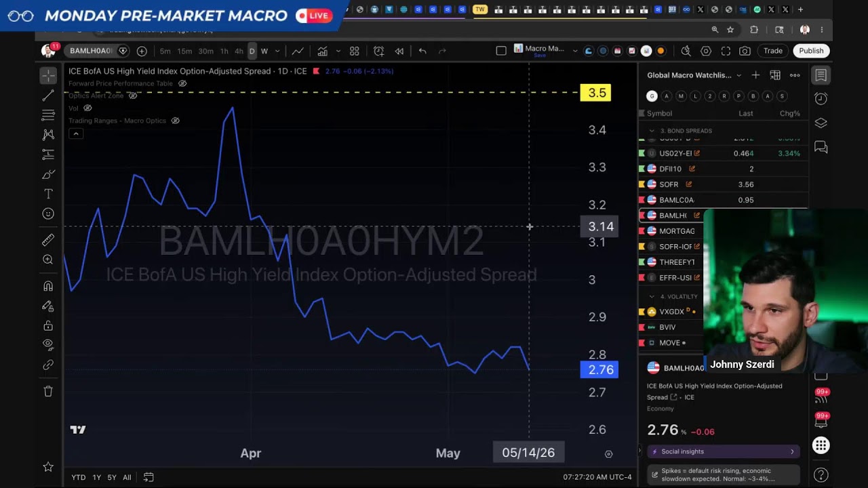Open advanced view table icon in watchlist
The width and height of the screenshot is (868, 488).
(775, 75)
